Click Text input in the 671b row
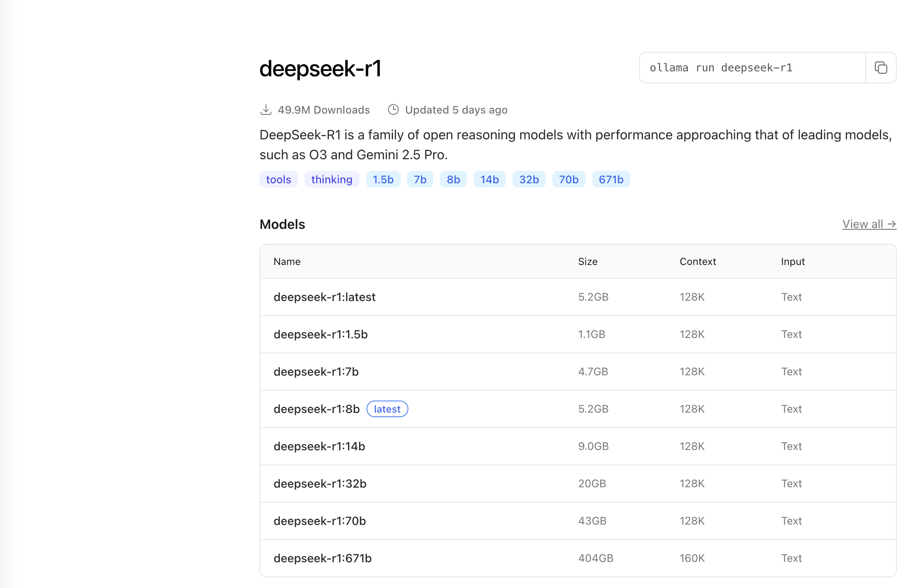The image size is (908, 588). click(x=791, y=558)
